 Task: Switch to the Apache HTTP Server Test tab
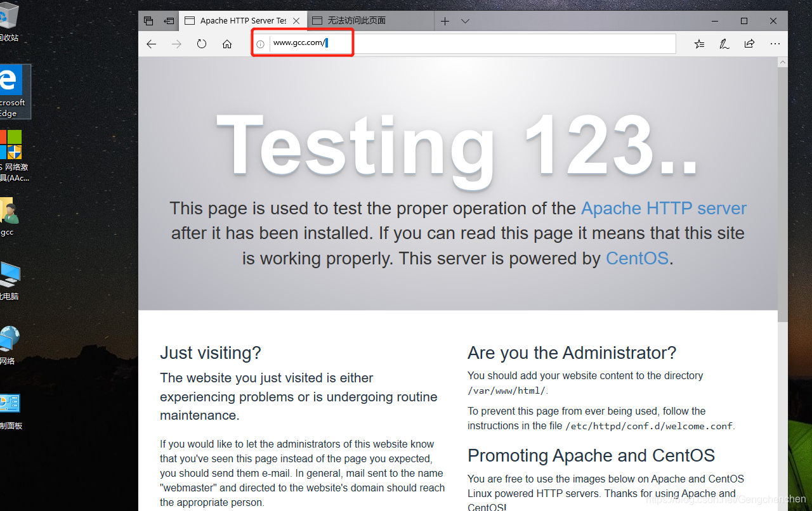tap(243, 21)
